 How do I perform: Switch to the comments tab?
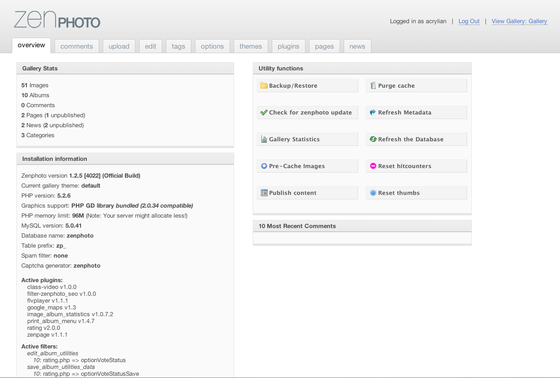[76, 46]
